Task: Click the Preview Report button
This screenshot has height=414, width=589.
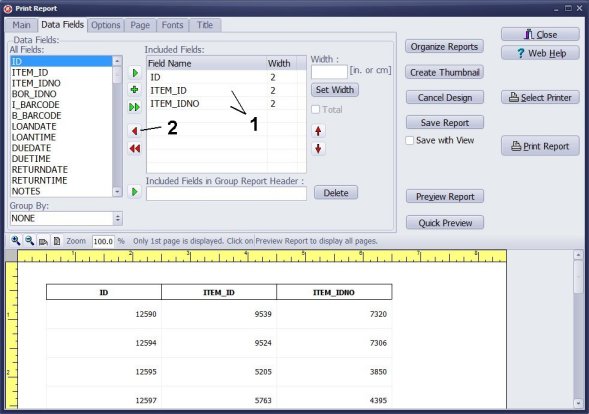Action: (x=445, y=196)
